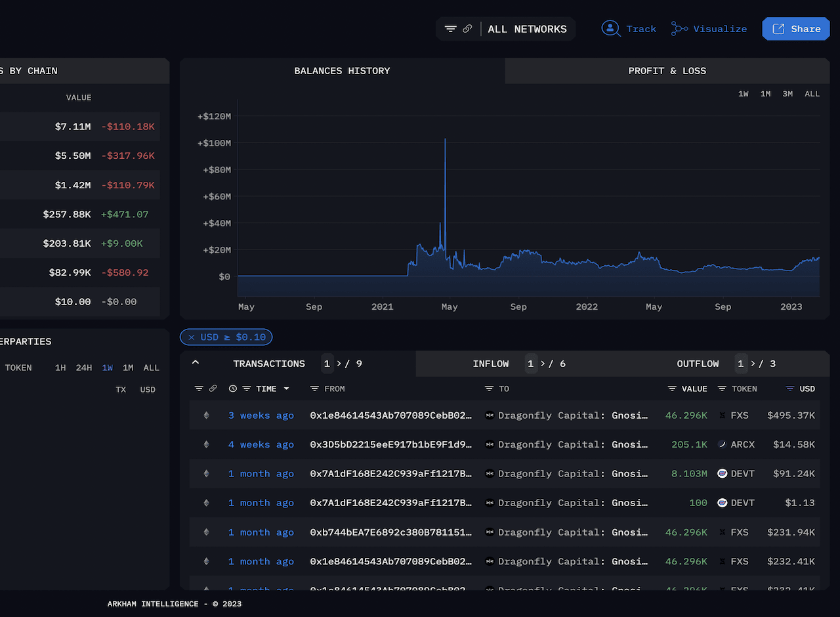Edit the TRANSACTIONS page number field
Image resolution: width=840 pixels, height=617 pixels.
[x=327, y=364]
